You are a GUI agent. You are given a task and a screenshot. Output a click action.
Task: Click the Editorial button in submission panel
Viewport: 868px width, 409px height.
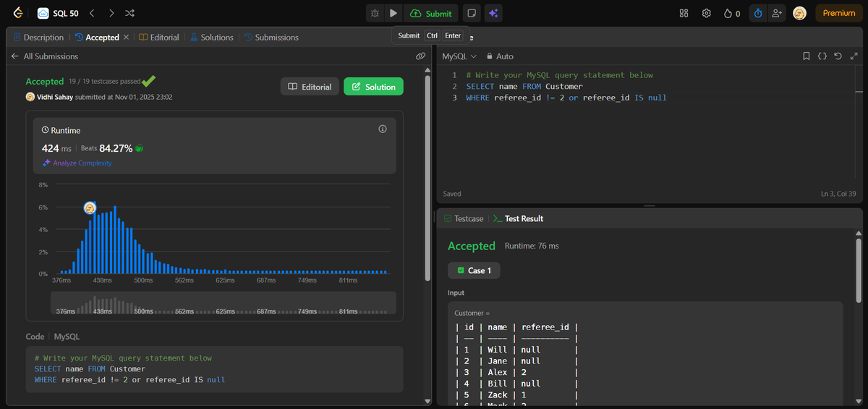tap(310, 87)
